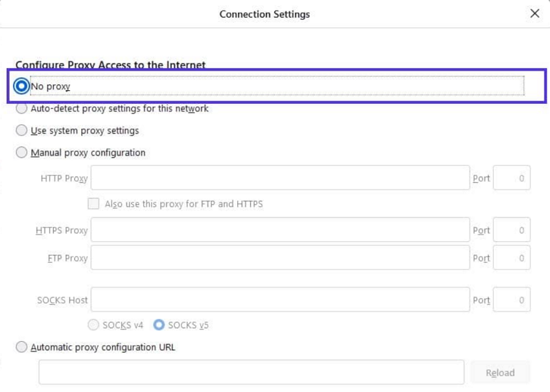The width and height of the screenshot is (550, 392).
Task: Select Automatic proxy configuration URL option
Action: click(22, 347)
